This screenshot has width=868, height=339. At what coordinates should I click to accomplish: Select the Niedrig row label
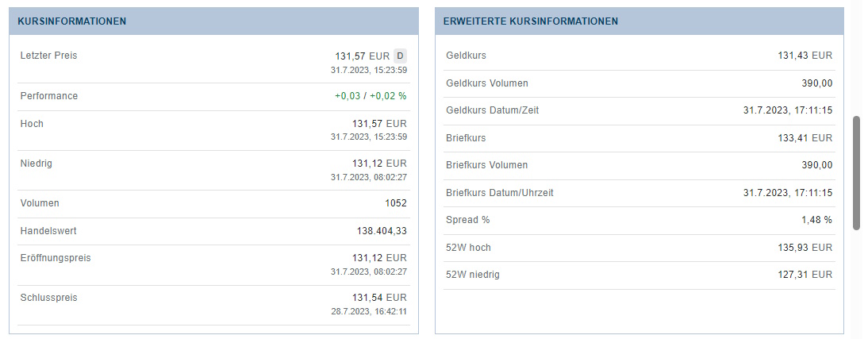point(36,164)
